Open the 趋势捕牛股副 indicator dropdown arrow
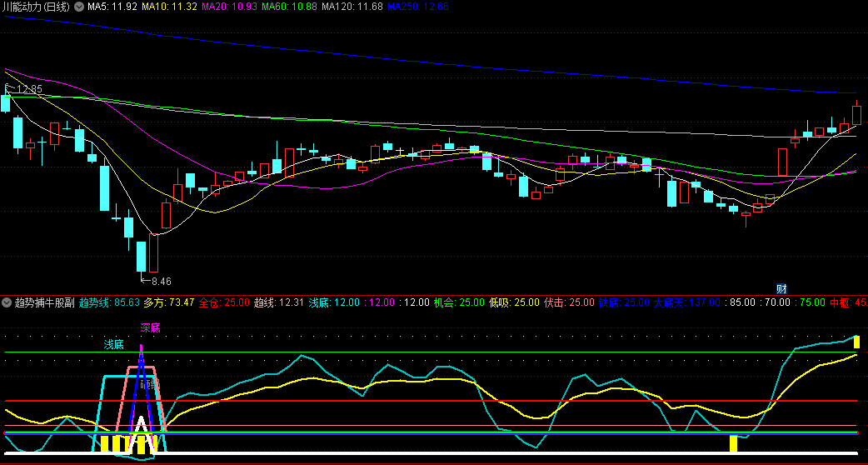The width and height of the screenshot is (868, 465). tap(7, 302)
